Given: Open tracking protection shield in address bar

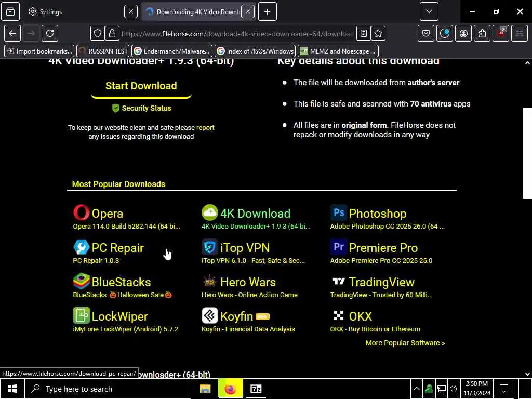Looking at the screenshot, I should click(x=98, y=33).
